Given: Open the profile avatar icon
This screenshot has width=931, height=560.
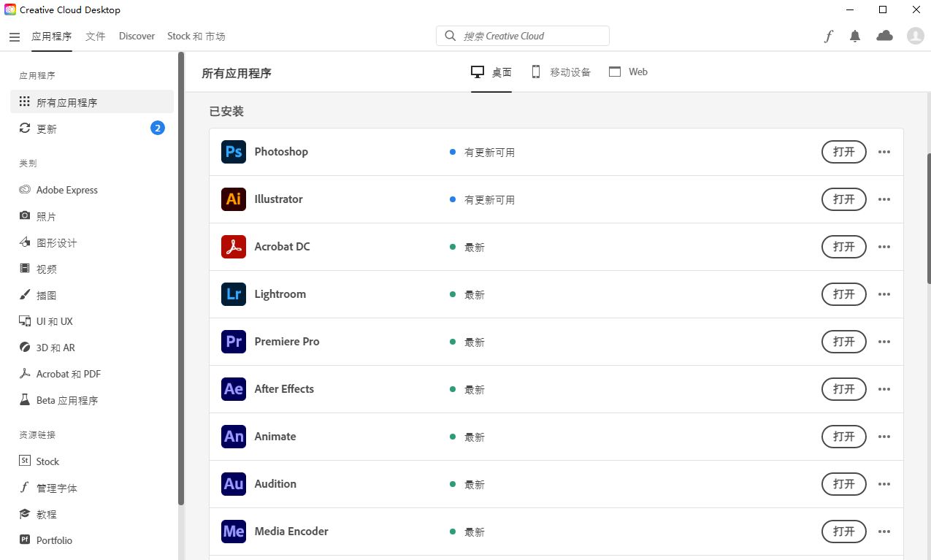Looking at the screenshot, I should point(915,35).
